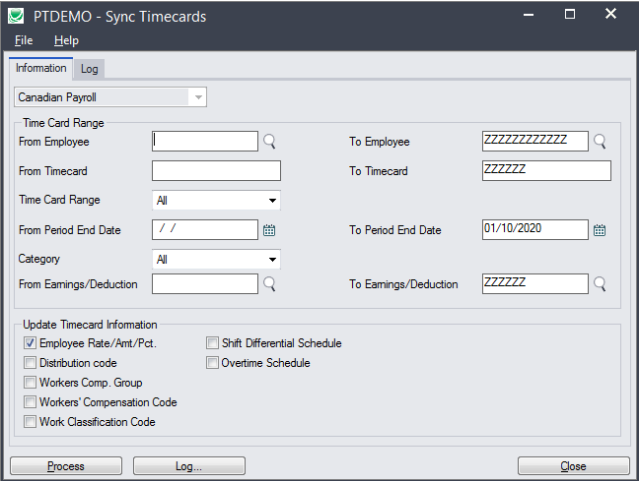Switch to the Log tab

tap(89, 69)
